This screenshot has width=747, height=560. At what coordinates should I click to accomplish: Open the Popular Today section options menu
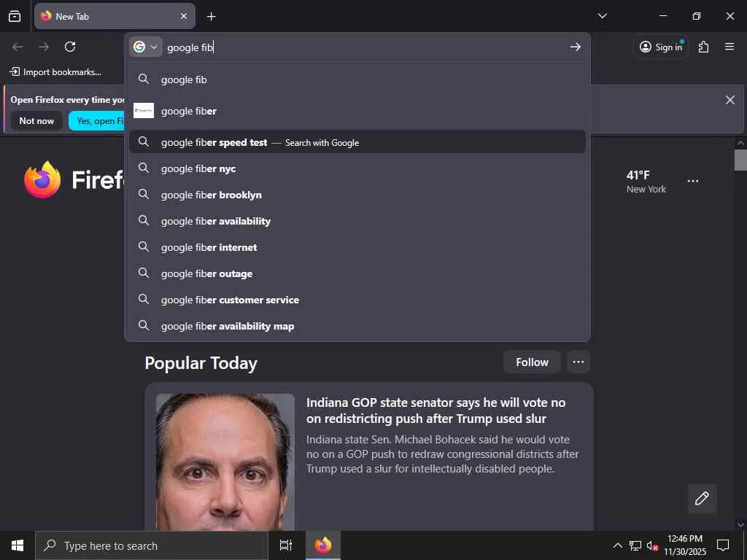(578, 362)
